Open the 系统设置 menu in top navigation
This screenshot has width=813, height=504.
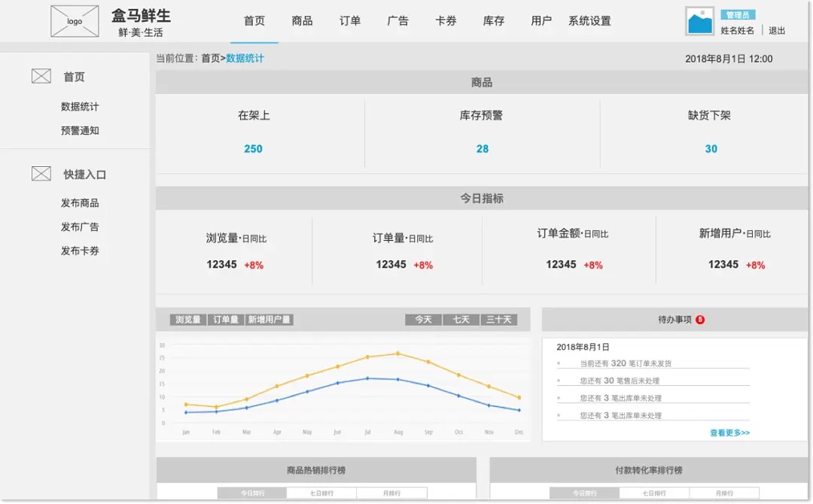point(590,21)
